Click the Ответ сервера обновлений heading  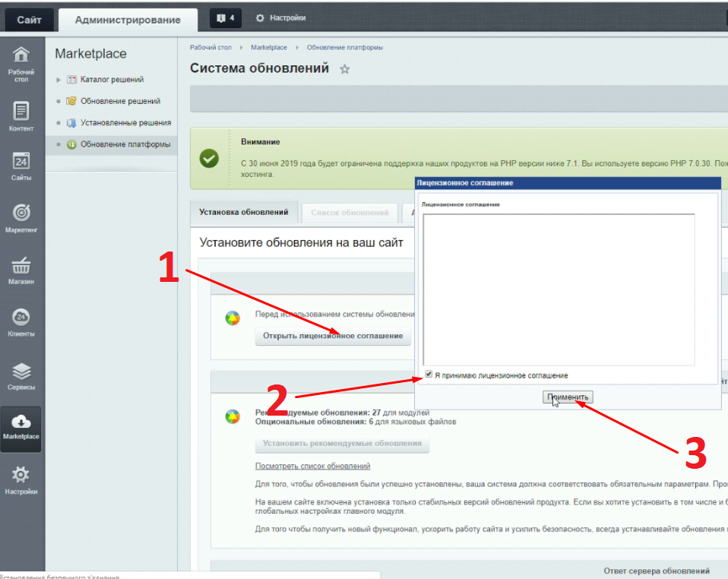656,571
